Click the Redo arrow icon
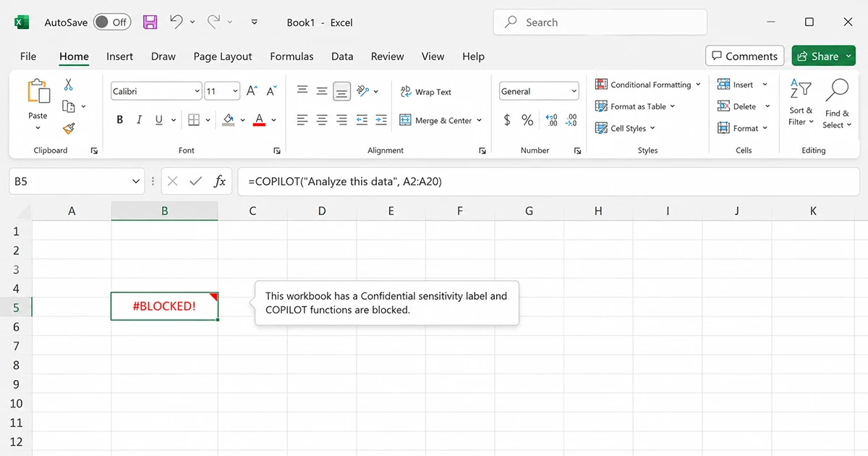The width and height of the screenshot is (868, 456). [x=214, y=22]
